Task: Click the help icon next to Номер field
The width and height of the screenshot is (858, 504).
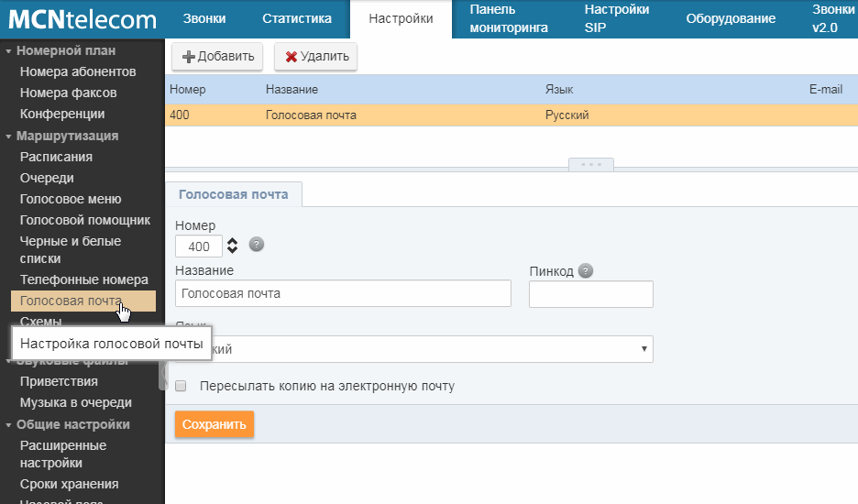Action: point(257,245)
